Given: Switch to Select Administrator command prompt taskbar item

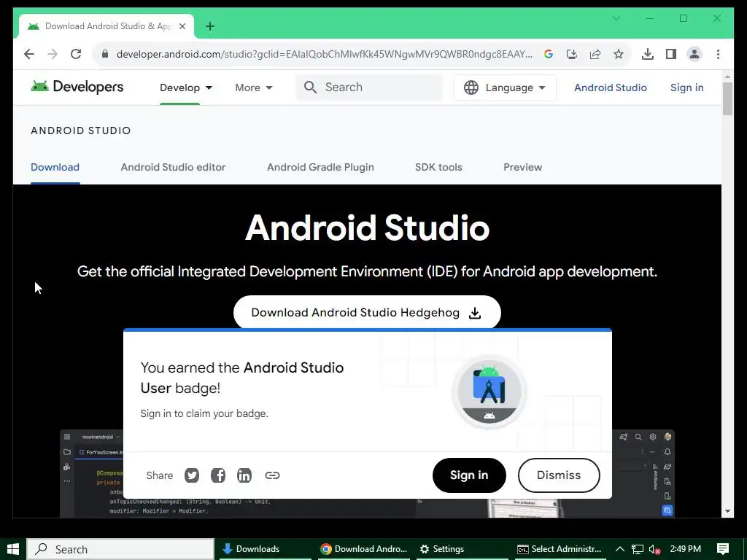Looking at the screenshot, I should click(x=560, y=549).
